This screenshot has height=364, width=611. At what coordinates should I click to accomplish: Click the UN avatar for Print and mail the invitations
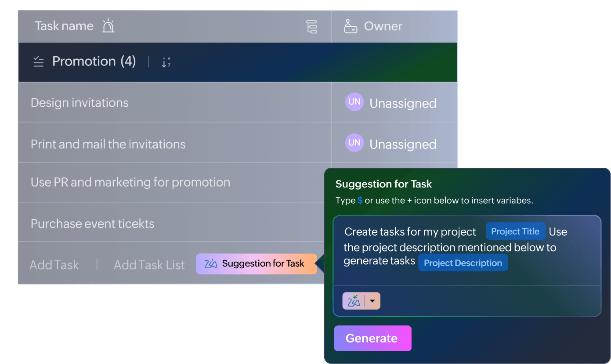[x=354, y=142]
